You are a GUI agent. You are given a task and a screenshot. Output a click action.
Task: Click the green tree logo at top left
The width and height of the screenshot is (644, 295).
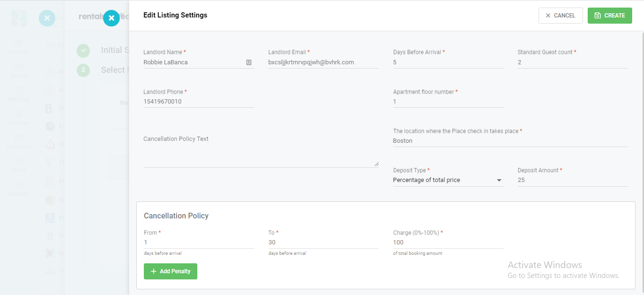click(19, 18)
